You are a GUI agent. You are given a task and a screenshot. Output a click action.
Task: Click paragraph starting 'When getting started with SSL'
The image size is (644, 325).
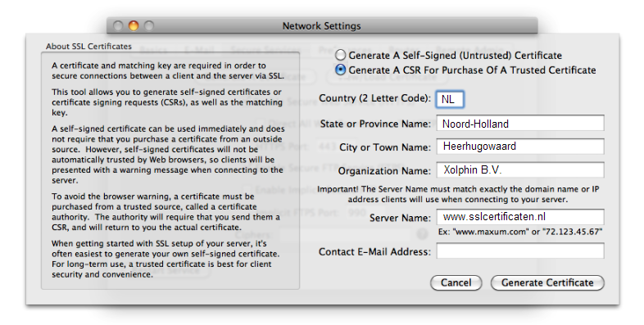pyautogui.click(x=166, y=259)
